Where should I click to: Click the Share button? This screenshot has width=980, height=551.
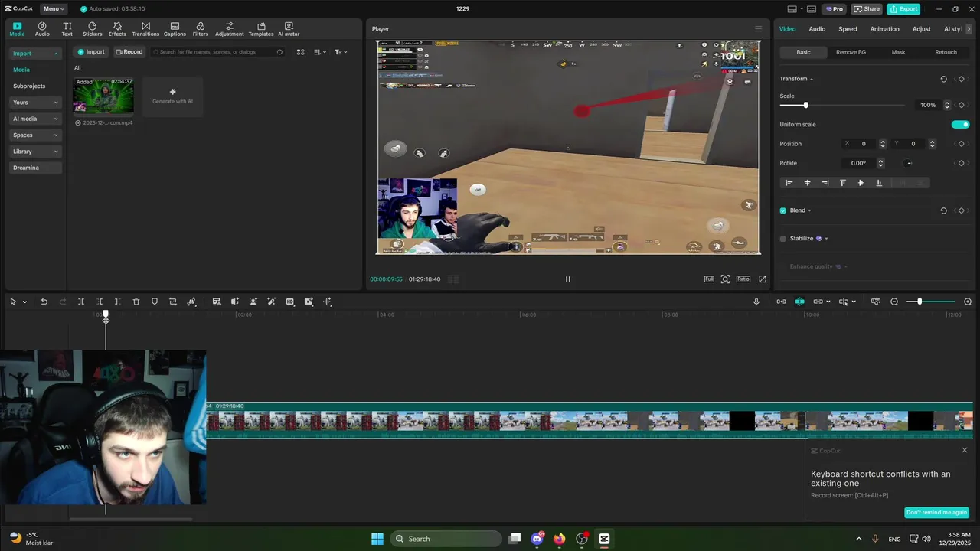[x=867, y=9]
